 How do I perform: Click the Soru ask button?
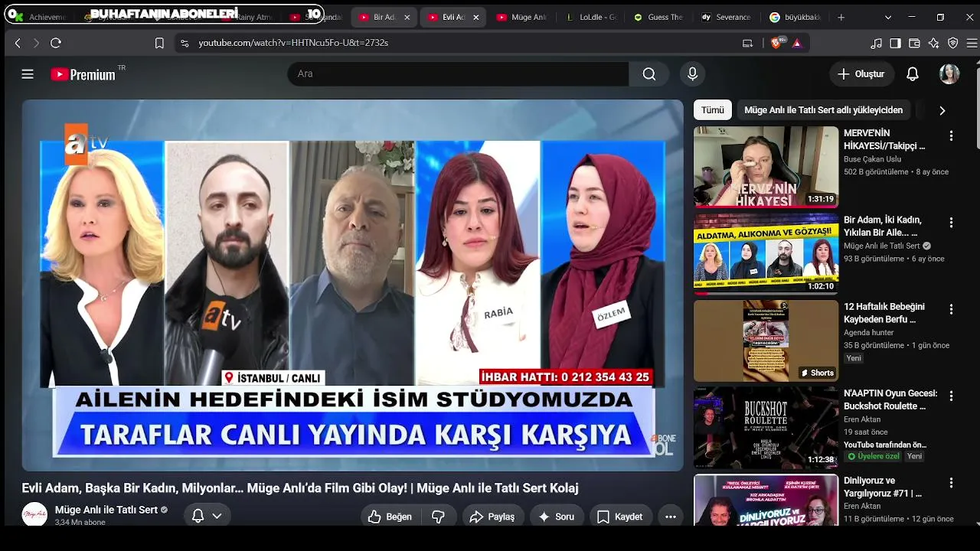557,517
